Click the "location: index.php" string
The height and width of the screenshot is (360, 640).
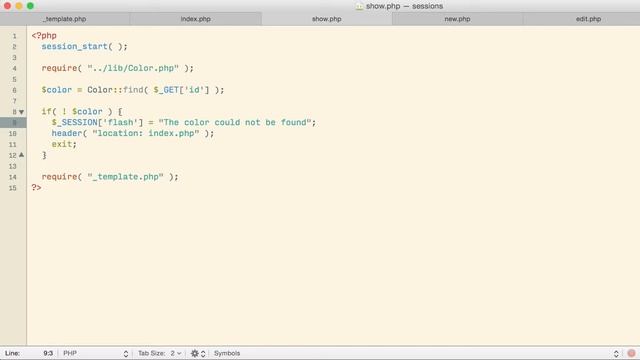tap(146, 133)
